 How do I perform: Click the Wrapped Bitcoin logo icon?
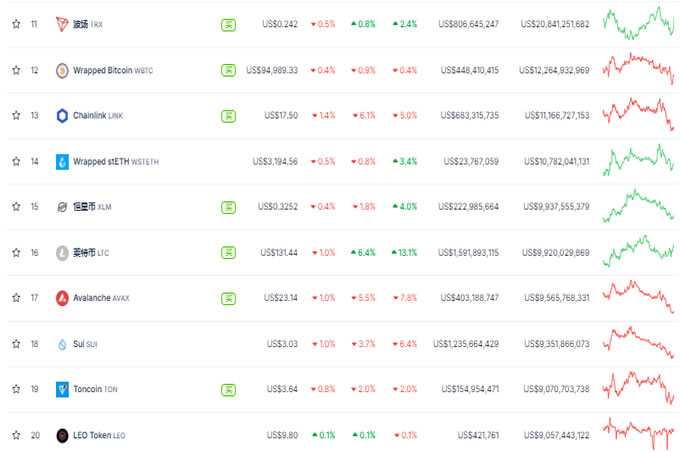point(62,70)
